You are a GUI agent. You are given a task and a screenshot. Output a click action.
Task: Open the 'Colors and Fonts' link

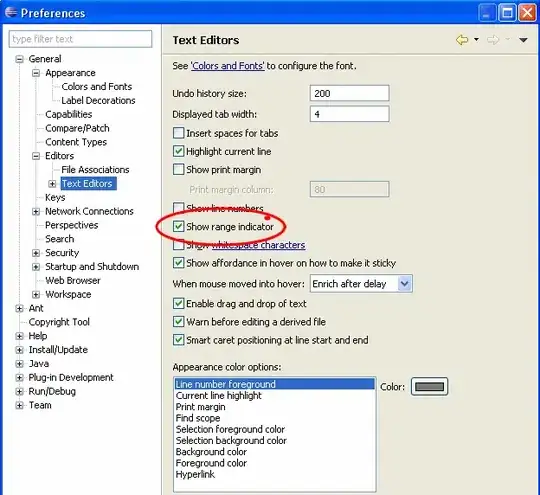pos(228,65)
